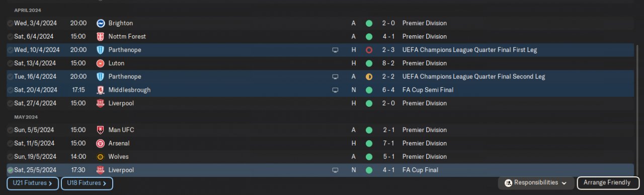This screenshot has height=195, width=644.
Task: Click the Middlesbrough club badge
Action: 100,90
